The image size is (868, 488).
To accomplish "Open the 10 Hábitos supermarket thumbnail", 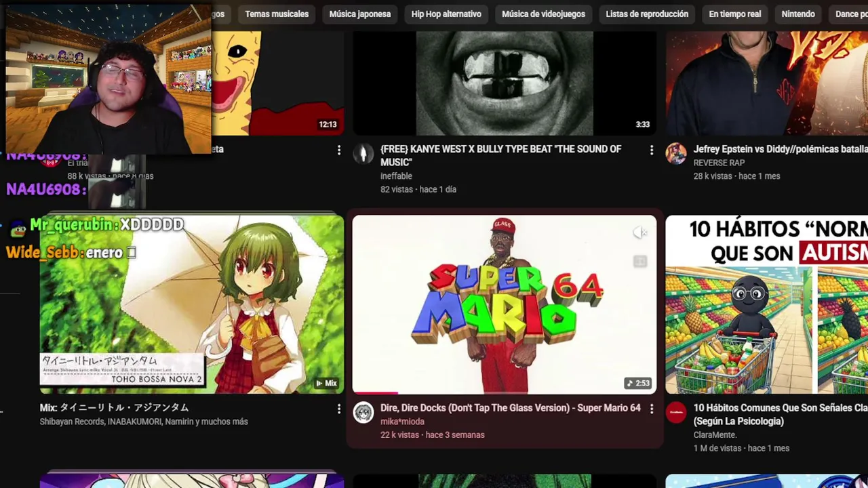I will (767, 304).
